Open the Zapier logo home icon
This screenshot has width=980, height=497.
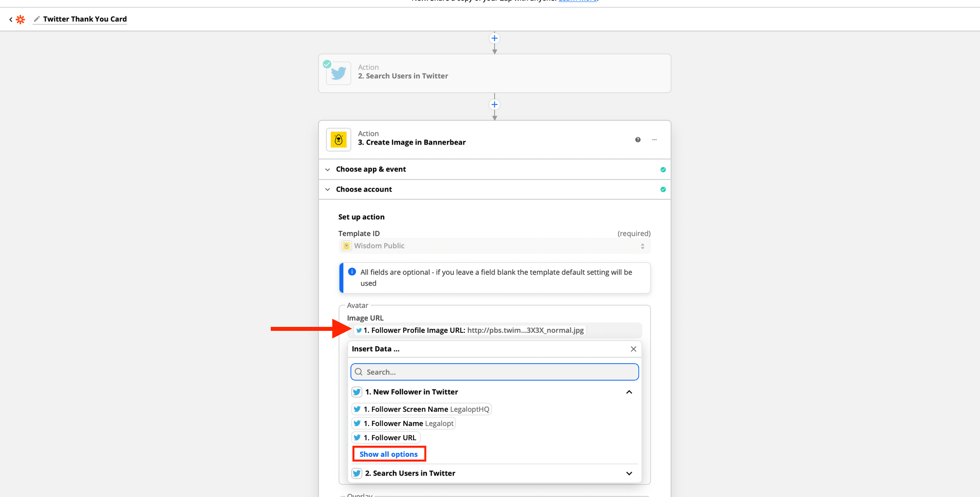[x=21, y=20]
